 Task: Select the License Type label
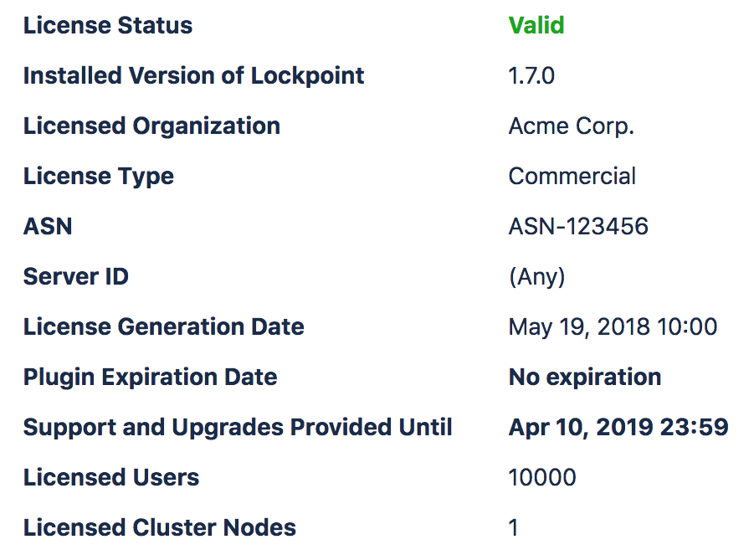click(99, 176)
